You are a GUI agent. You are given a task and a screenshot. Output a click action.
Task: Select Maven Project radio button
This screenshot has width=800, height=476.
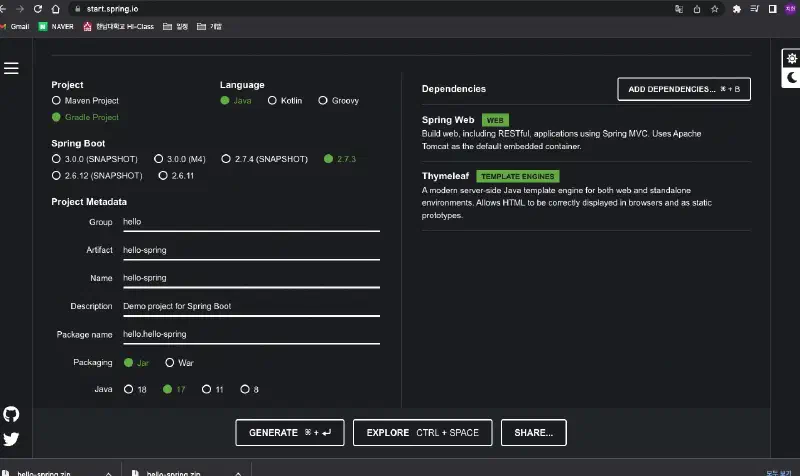[x=56, y=101]
